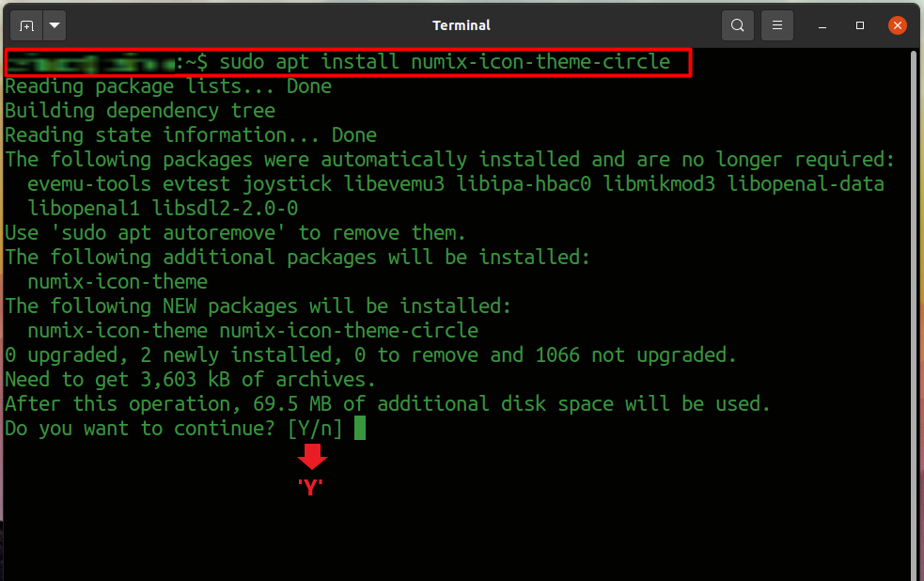Click the '69.5 MB of additional disk space' line
This screenshot has height=581, width=924.
click(388, 404)
